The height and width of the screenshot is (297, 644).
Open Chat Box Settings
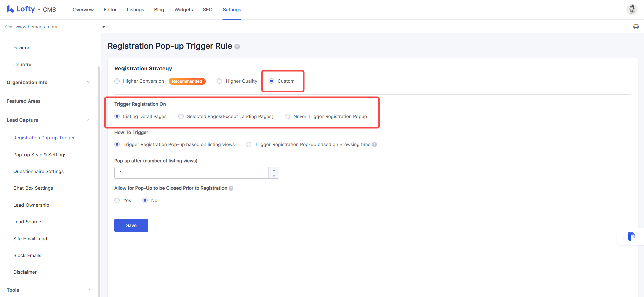pos(33,188)
